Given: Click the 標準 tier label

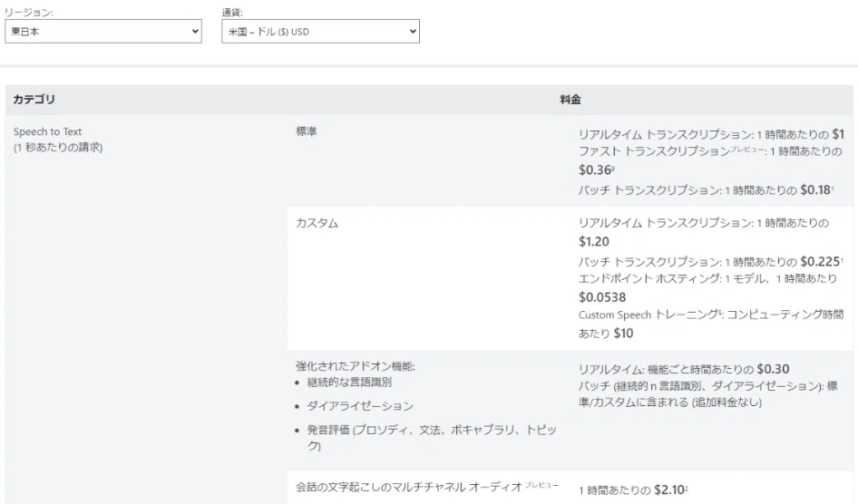Looking at the screenshot, I should pyautogui.click(x=307, y=131).
